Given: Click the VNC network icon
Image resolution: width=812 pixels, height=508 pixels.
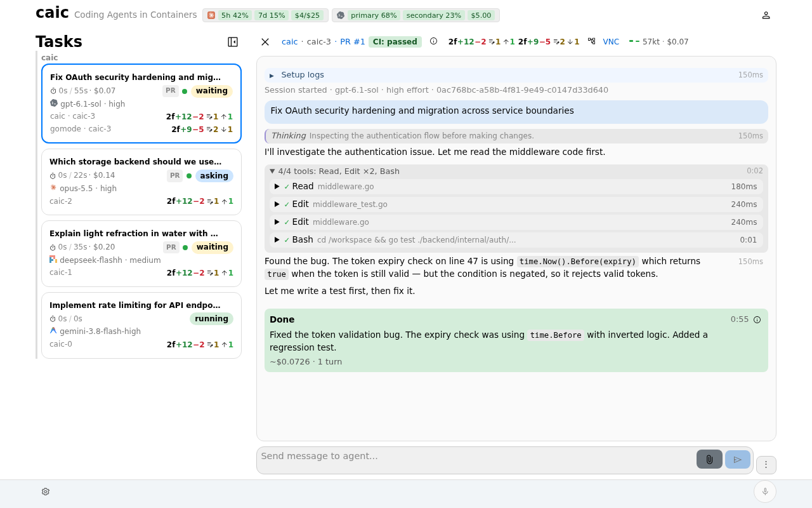Looking at the screenshot, I should 591,41.
